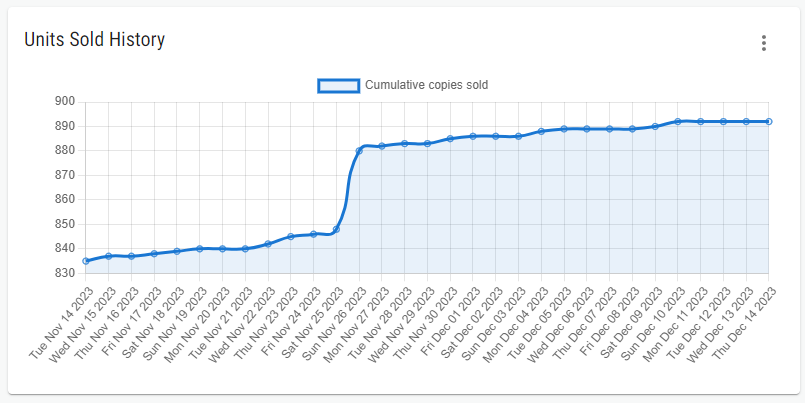The height and width of the screenshot is (403, 805).
Task: Select the Sat Nov 25 2023 data point
Action: tap(336, 229)
